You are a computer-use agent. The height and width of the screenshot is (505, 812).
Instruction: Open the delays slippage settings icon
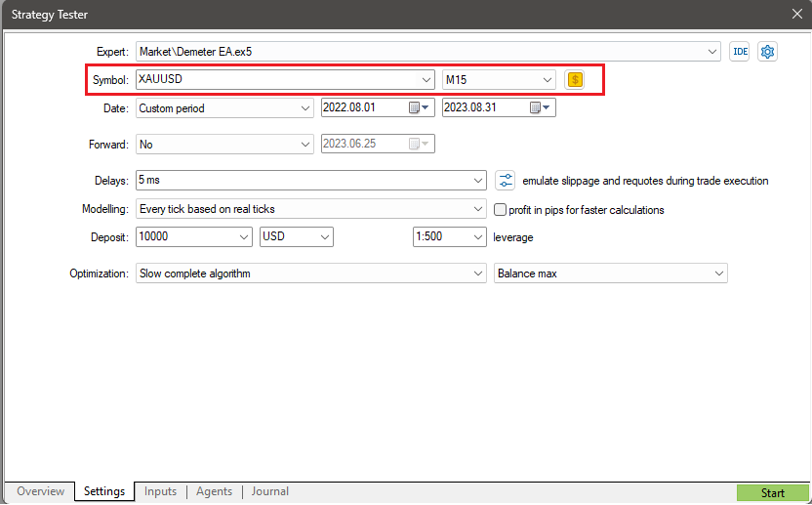505,181
